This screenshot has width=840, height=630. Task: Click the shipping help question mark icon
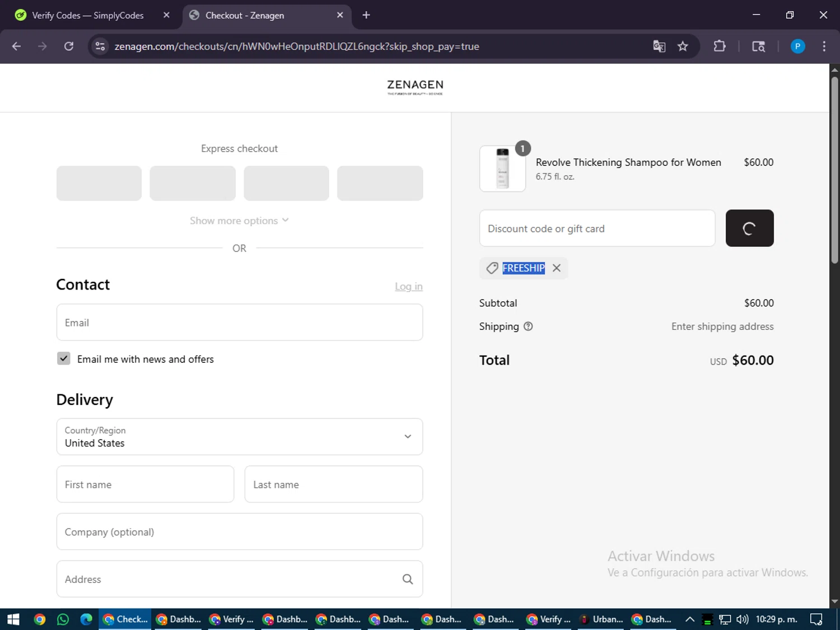(x=528, y=326)
